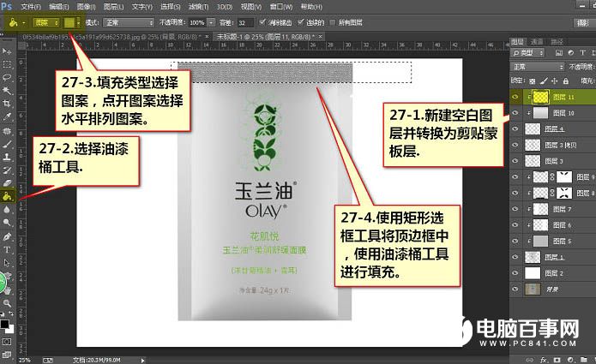Open the 滤镜(T) menu
596x364 pixels.
198,7
